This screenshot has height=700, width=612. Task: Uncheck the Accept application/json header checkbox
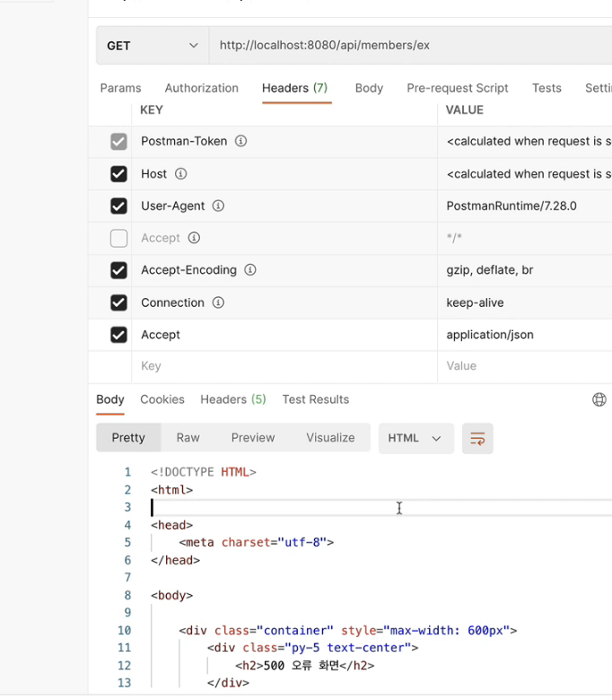pyautogui.click(x=118, y=335)
